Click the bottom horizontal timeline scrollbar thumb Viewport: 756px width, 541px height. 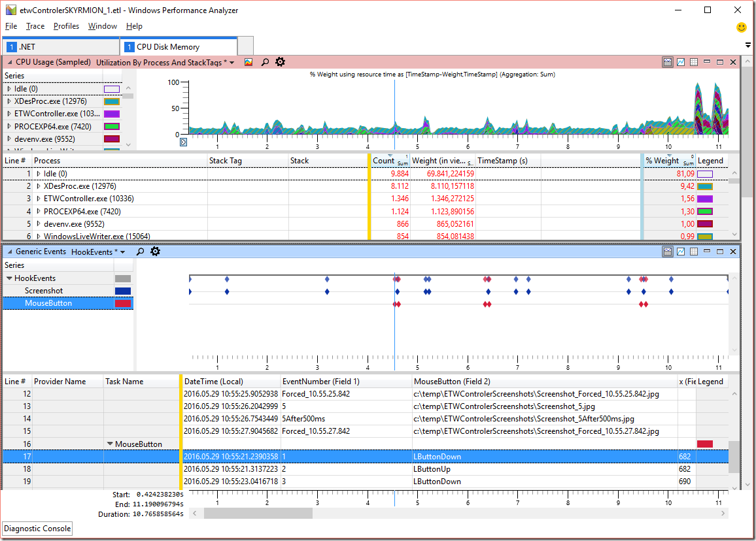tap(258, 514)
